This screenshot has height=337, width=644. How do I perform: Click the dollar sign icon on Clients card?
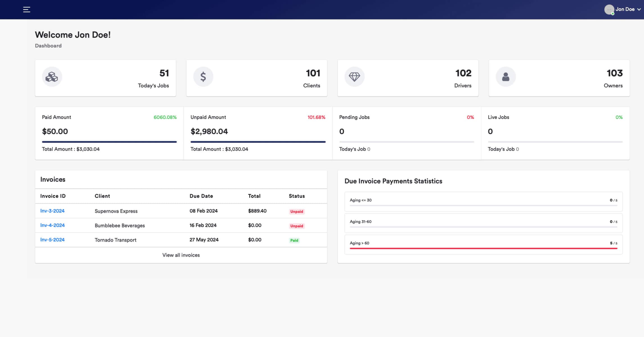click(x=203, y=77)
